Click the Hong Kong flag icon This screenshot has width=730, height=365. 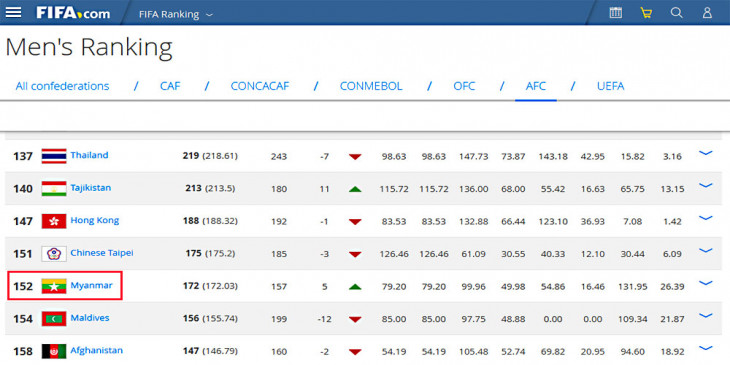[x=54, y=221]
